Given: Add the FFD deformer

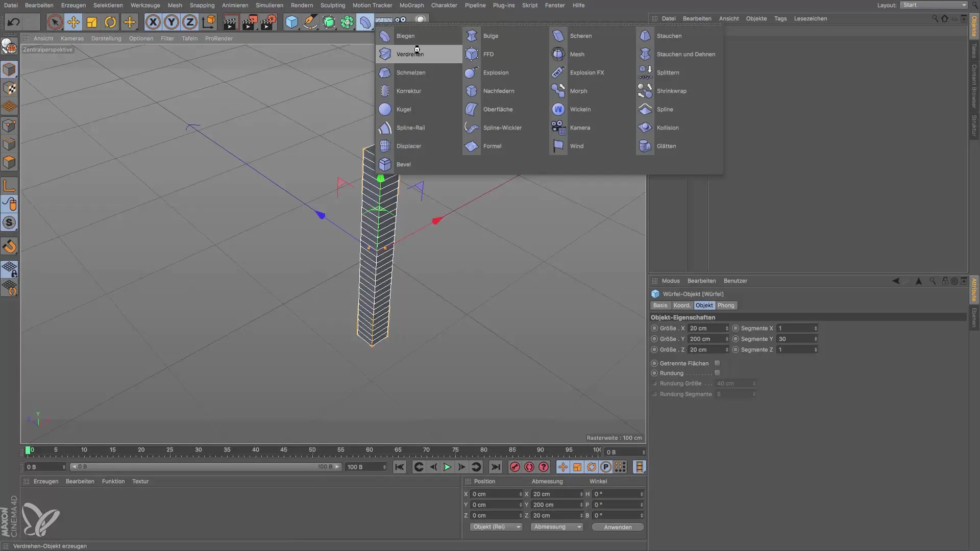Looking at the screenshot, I should click(505, 54).
